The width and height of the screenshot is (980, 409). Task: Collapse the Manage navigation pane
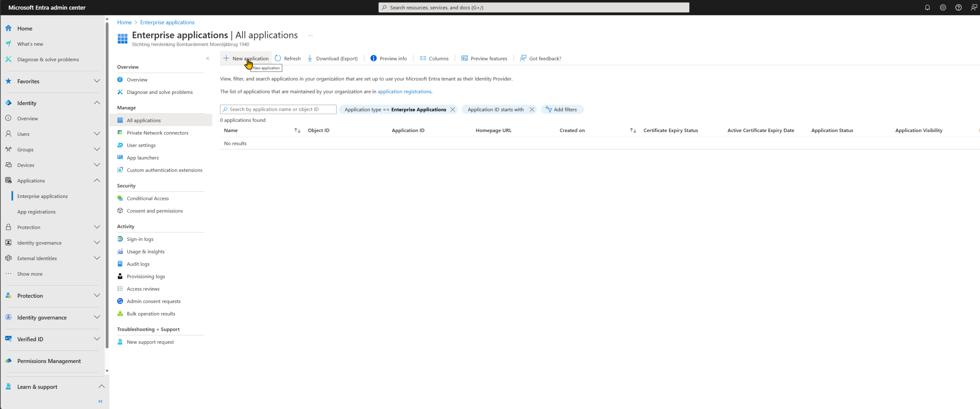click(x=208, y=58)
